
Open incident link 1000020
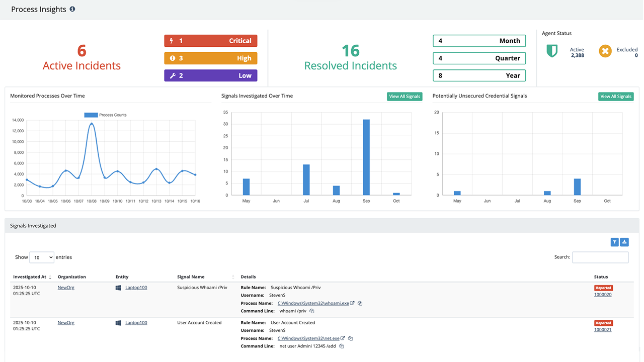coord(603,295)
